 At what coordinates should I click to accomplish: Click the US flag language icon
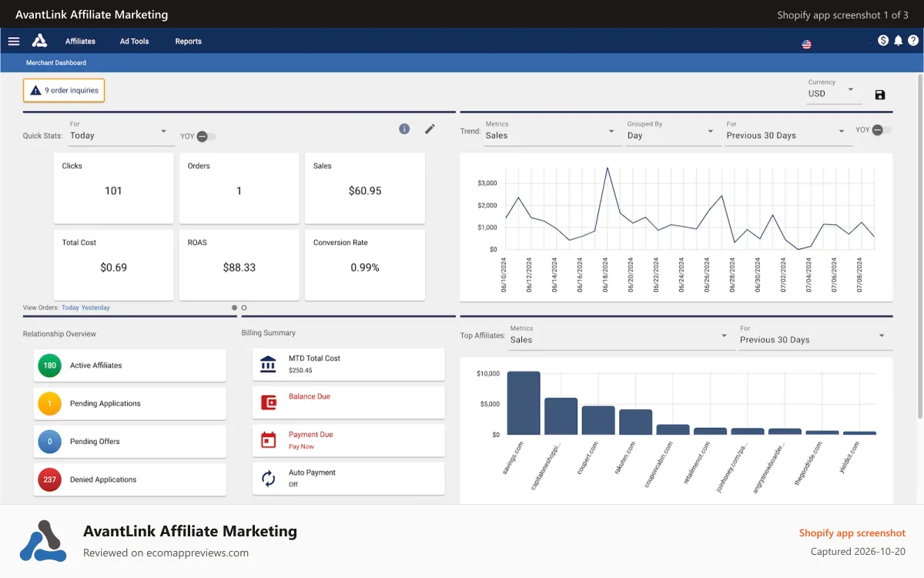pyautogui.click(x=806, y=44)
